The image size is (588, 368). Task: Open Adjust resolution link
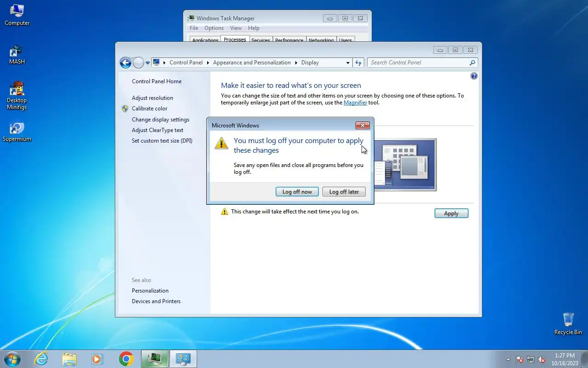153,98
